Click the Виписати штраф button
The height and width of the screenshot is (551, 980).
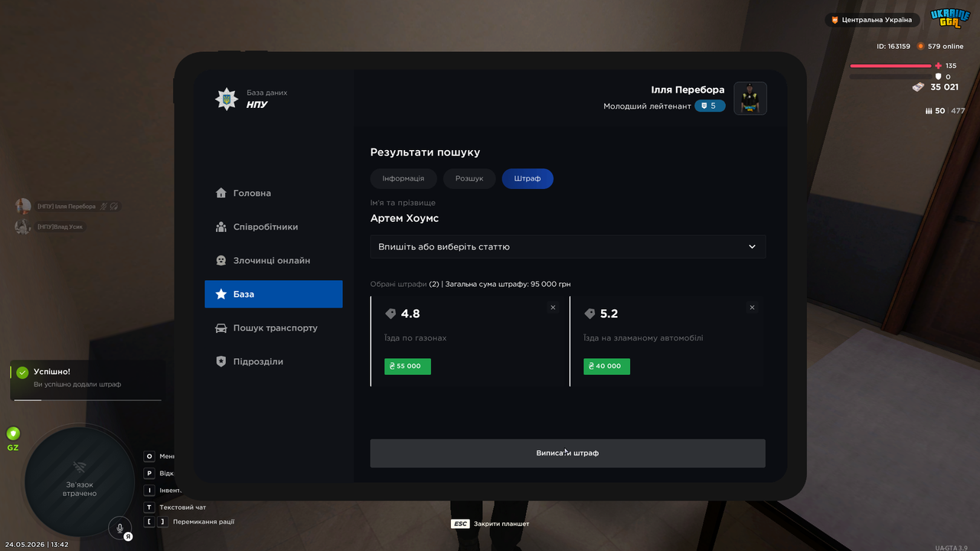click(x=568, y=453)
